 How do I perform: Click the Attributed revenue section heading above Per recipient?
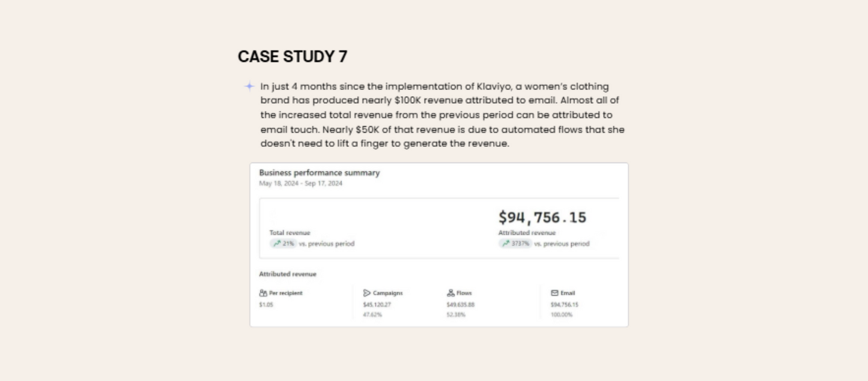click(287, 274)
